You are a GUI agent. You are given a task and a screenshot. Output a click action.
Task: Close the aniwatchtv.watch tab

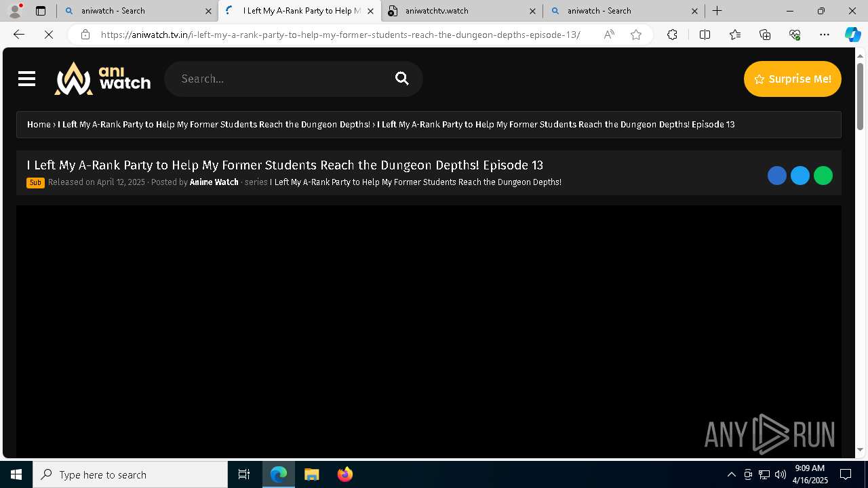coord(532,11)
